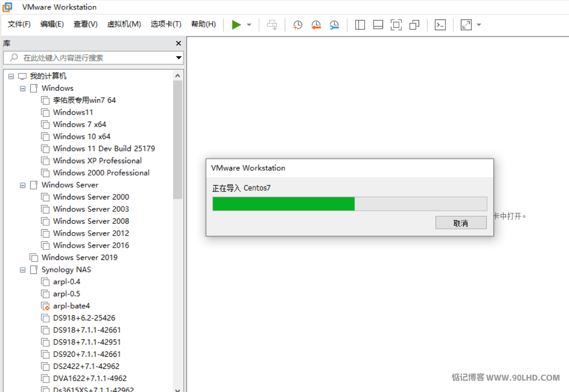Select the Windows Server 2000 VM
Image resolution: width=569 pixels, height=392 pixels.
pos(91,197)
